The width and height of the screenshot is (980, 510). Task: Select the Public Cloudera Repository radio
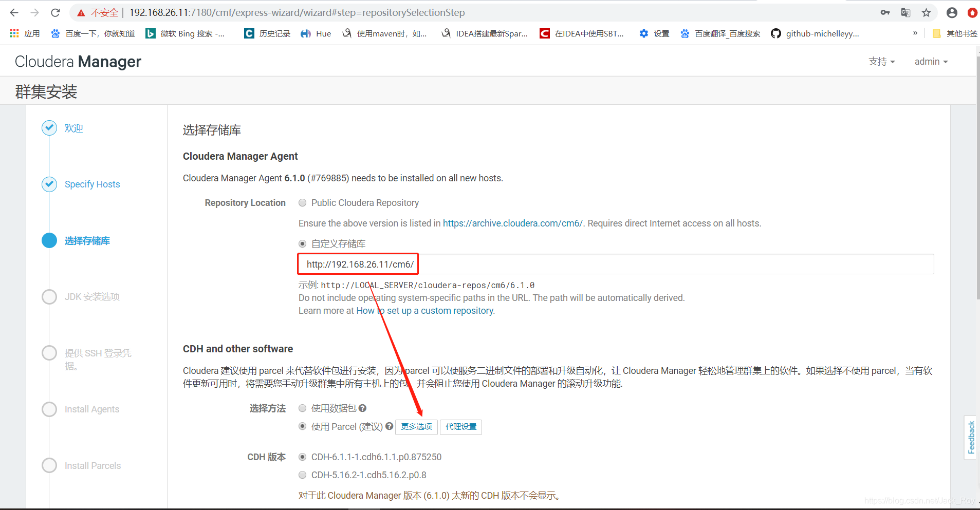coord(302,202)
